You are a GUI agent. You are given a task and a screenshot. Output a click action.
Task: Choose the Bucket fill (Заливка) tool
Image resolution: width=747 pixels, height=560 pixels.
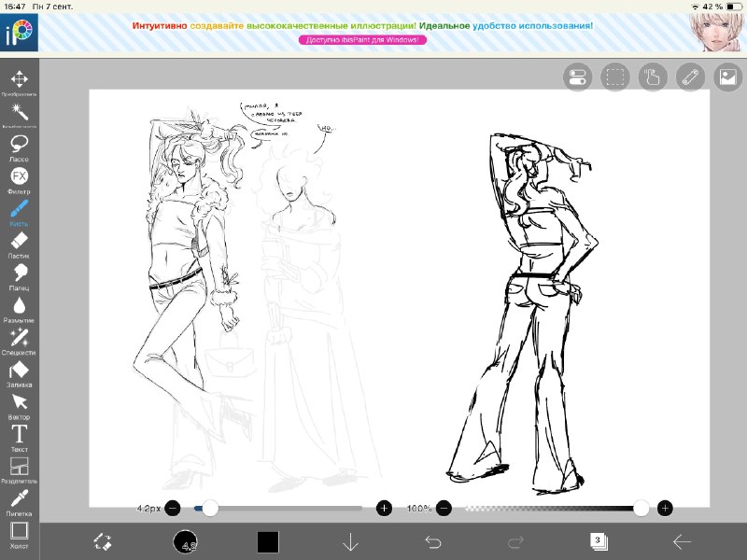pos(19,373)
